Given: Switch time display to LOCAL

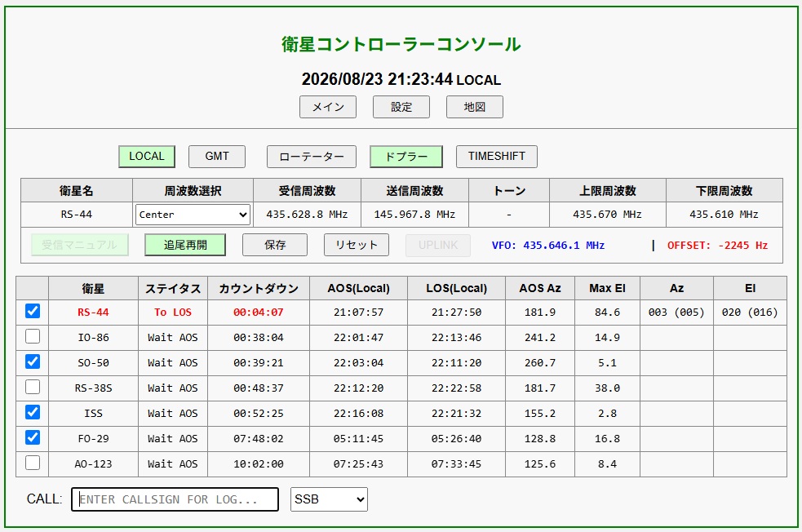Looking at the screenshot, I should point(147,157).
